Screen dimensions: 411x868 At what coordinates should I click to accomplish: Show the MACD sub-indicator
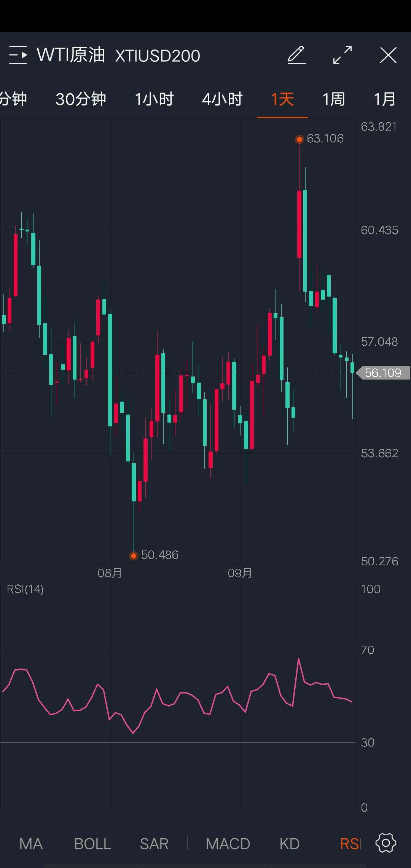click(228, 844)
